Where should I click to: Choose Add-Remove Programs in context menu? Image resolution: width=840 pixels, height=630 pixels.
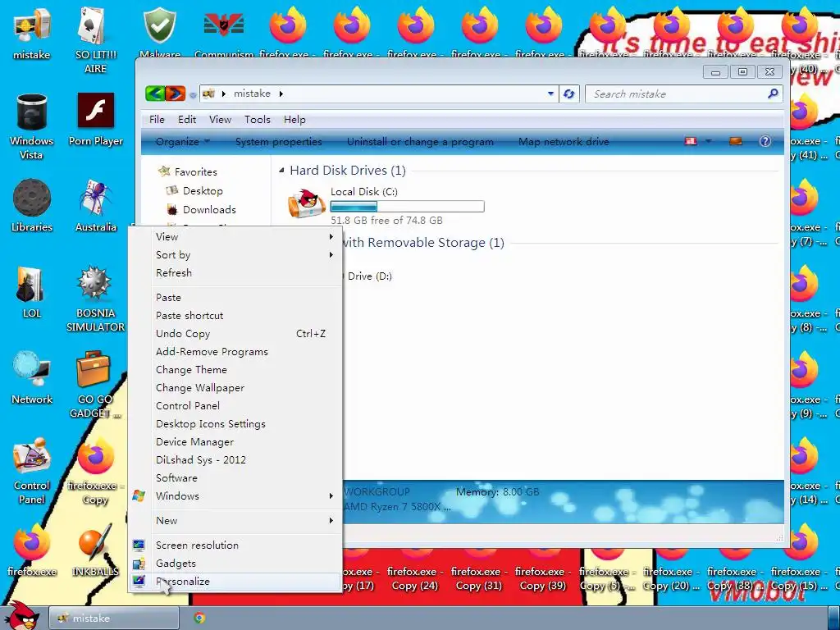click(235, 351)
